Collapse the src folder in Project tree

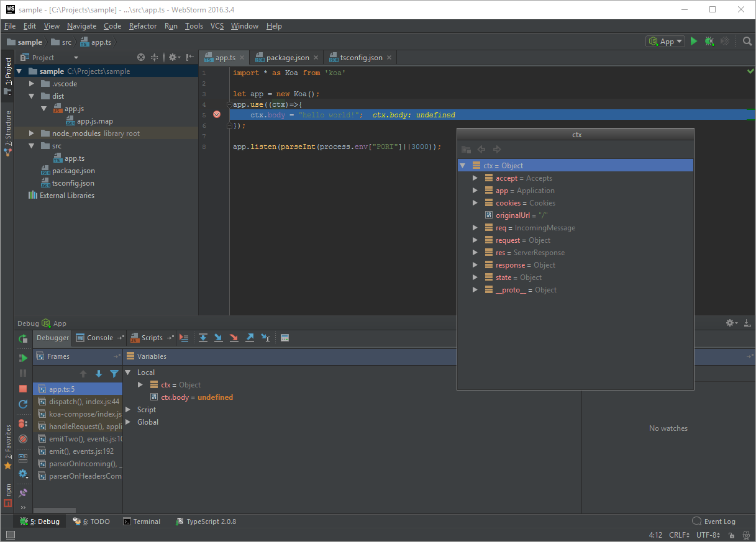[x=31, y=146]
